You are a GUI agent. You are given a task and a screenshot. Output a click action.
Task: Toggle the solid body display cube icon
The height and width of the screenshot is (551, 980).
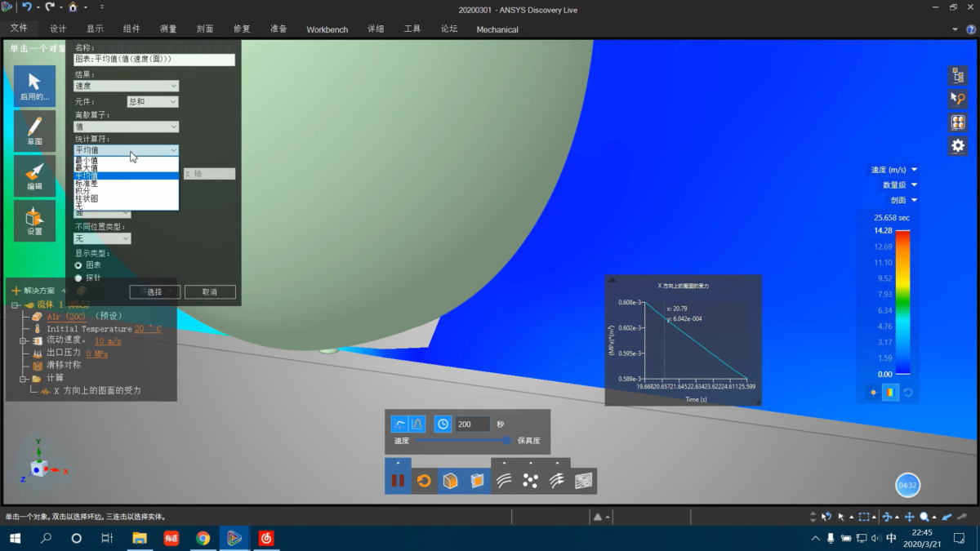450,481
